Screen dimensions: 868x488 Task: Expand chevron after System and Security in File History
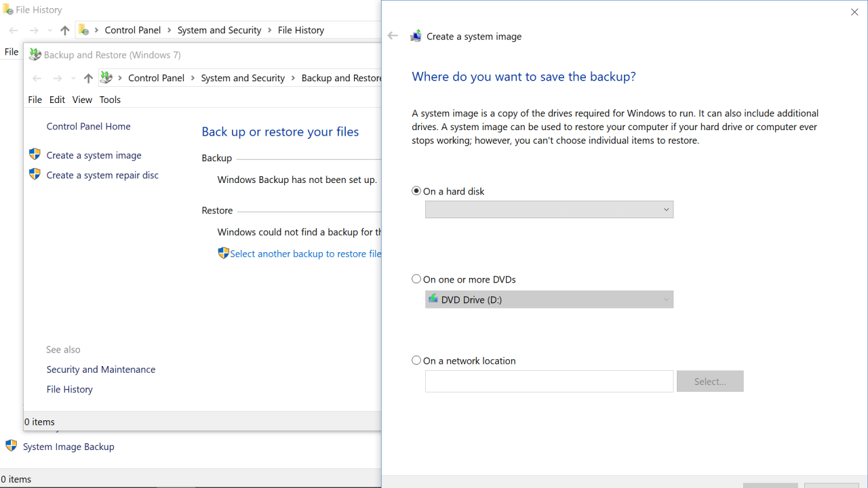click(x=270, y=30)
